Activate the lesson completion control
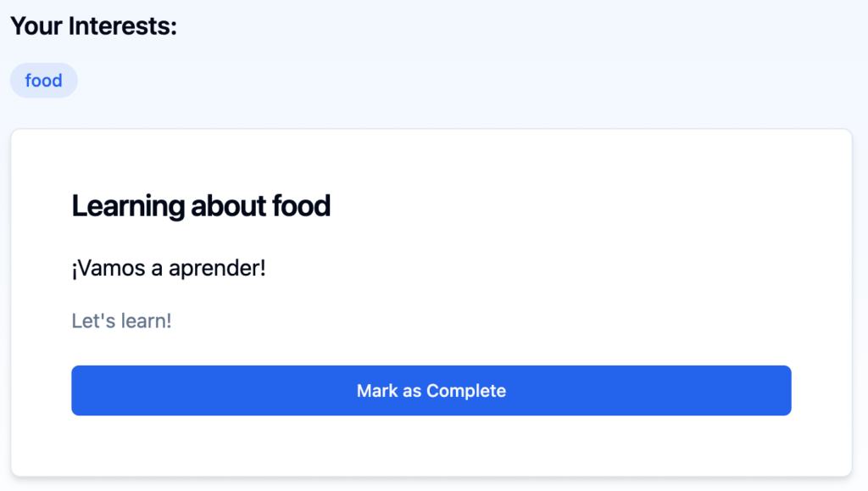The image size is (868, 491). (431, 390)
